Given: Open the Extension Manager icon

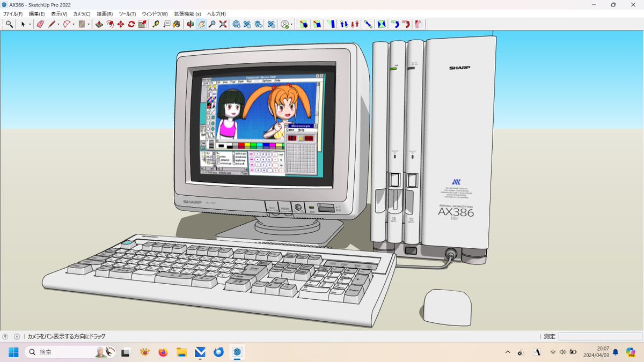Looking at the screenshot, I should tap(271, 24).
